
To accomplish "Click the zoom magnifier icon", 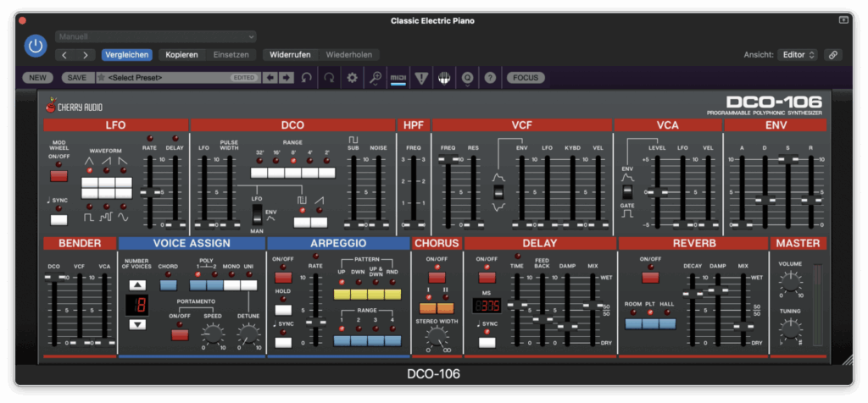I will tap(376, 78).
